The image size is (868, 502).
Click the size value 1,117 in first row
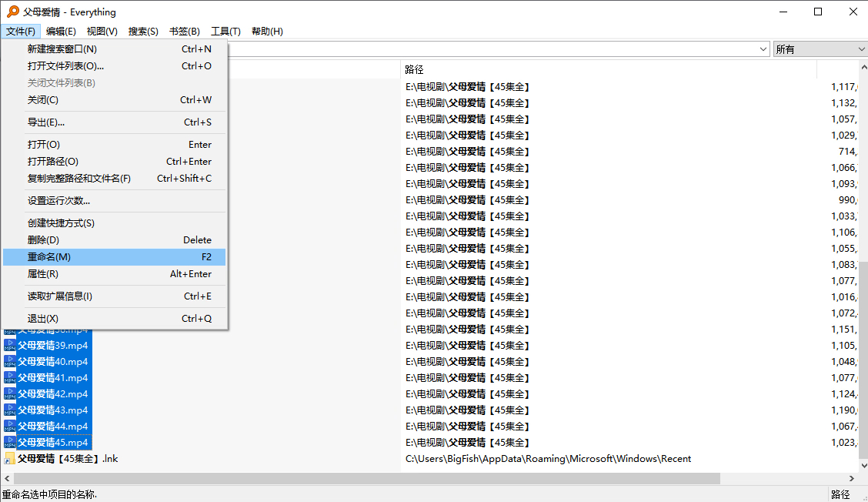point(843,86)
